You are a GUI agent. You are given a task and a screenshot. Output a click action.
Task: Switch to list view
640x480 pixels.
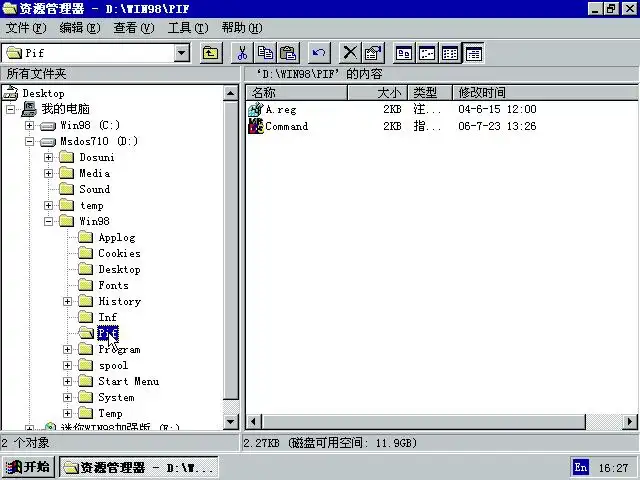(x=450, y=53)
